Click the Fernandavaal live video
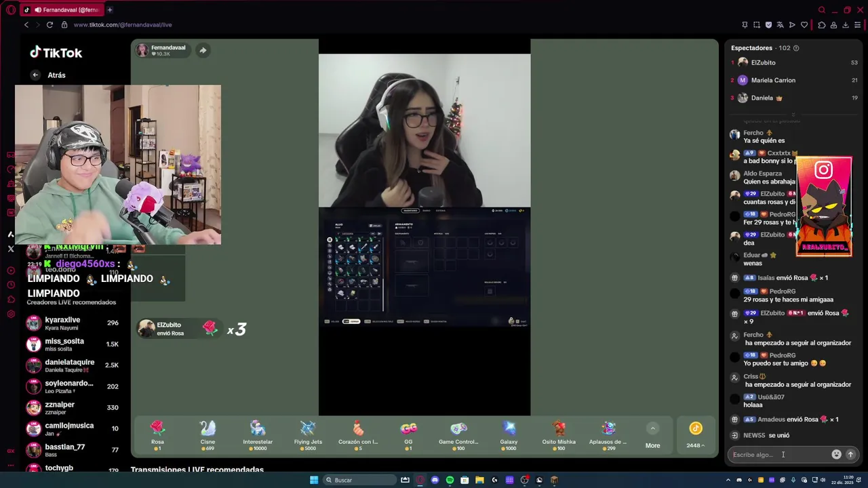 click(425, 227)
